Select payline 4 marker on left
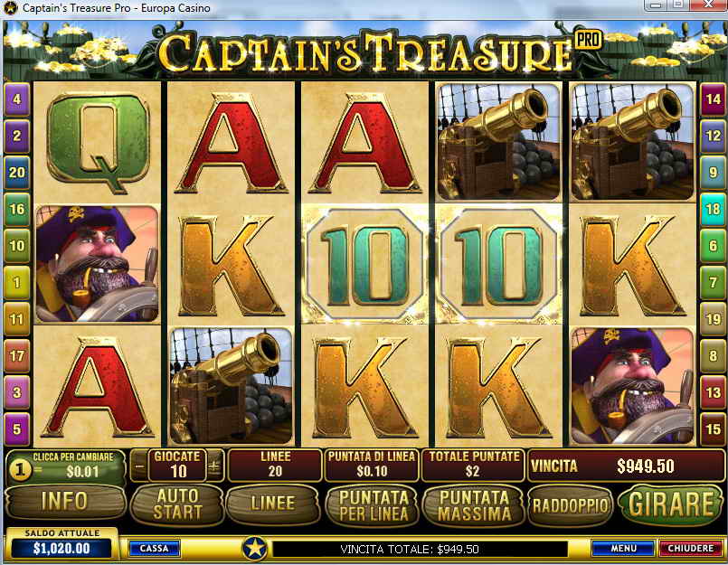728x565 pixels. [16, 99]
